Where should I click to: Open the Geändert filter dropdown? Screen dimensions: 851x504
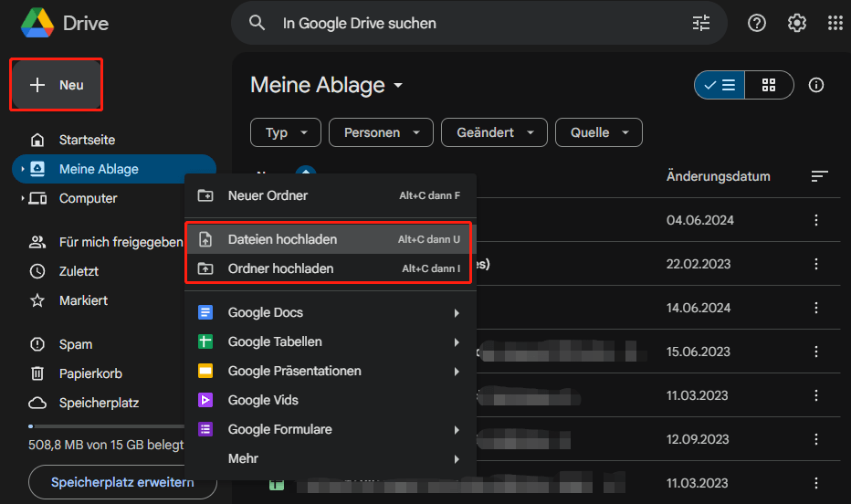click(494, 132)
